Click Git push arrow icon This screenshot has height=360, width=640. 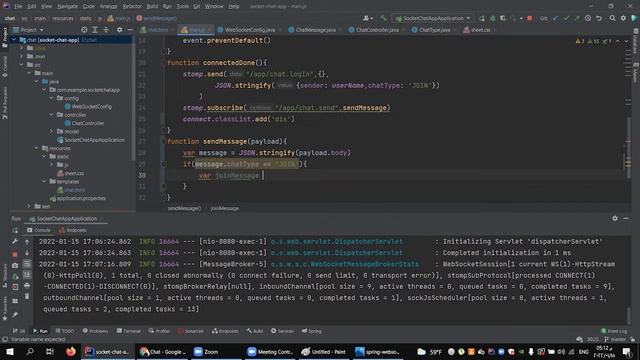click(577, 18)
